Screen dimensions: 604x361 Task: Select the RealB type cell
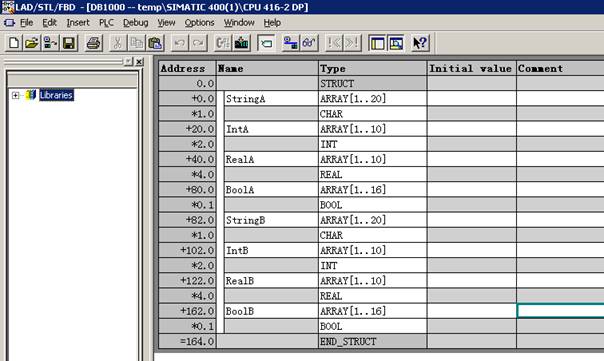click(372, 281)
